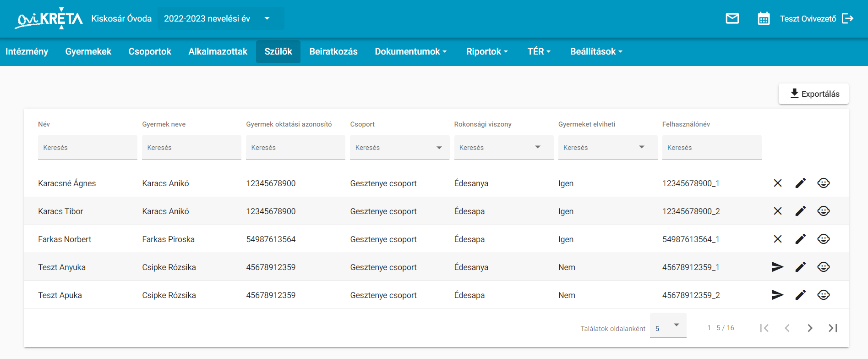
Task: Jump to the last page of results
Action: click(833, 328)
